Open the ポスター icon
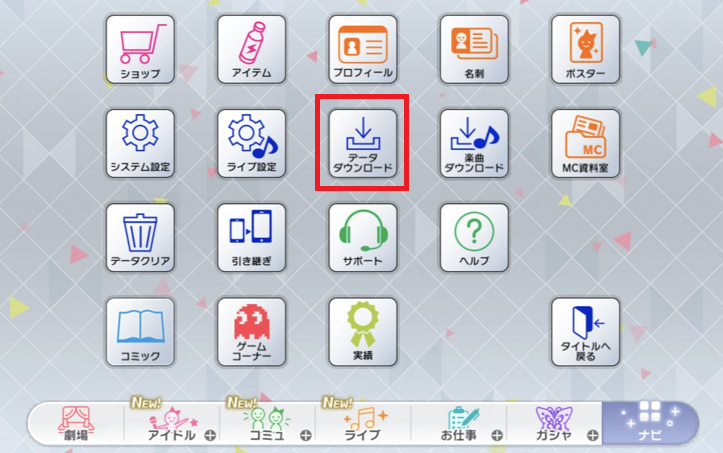Viewport: 723px width, 453px height. pos(586,49)
